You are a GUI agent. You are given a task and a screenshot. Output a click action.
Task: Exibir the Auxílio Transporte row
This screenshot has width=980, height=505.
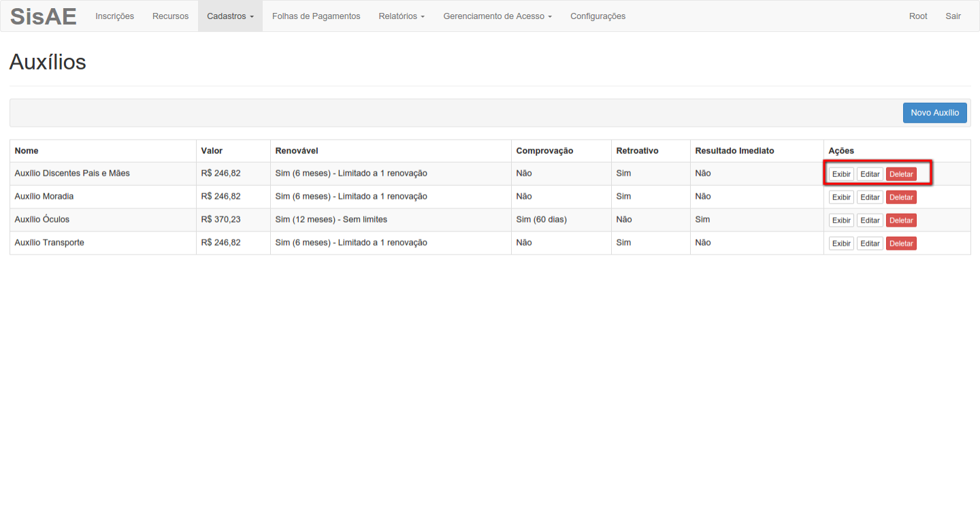pyautogui.click(x=841, y=244)
